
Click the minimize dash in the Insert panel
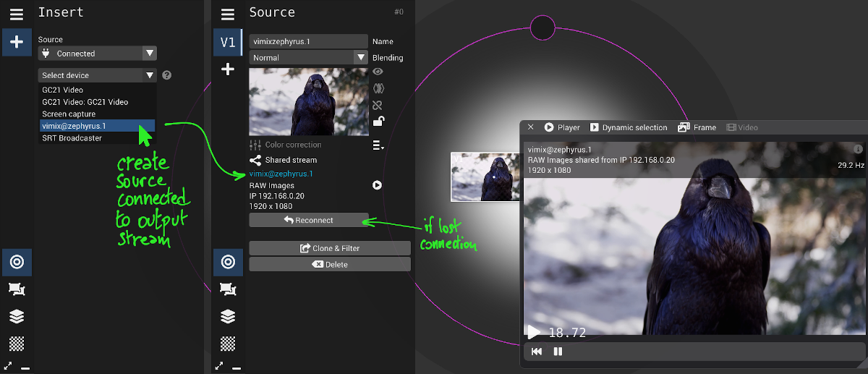click(25, 368)
